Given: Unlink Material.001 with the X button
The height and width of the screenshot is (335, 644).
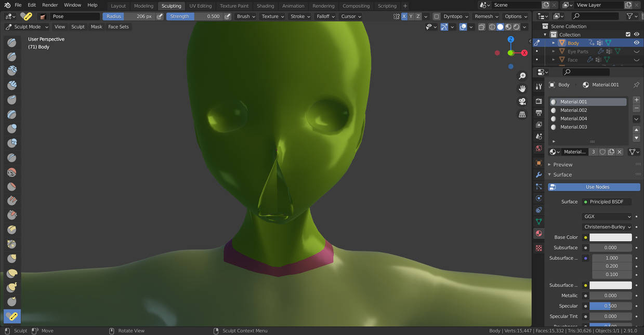Looking at the screenshot, I should 620,152.
